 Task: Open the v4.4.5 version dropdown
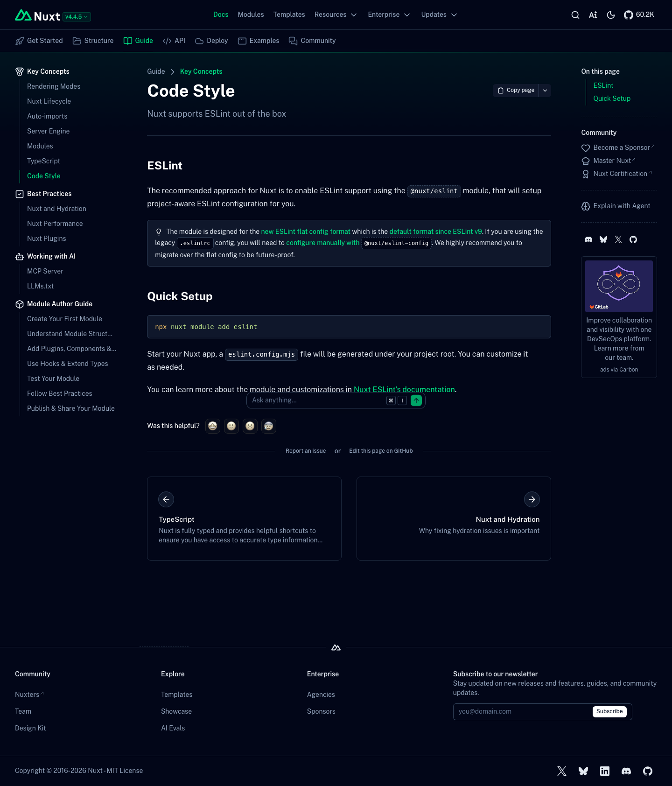[77, 17]
